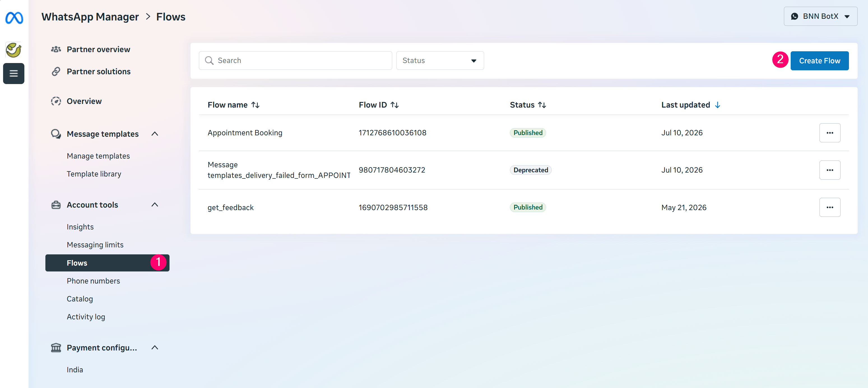Toggle the hamburger menu button
This screenshot has height=388, width=868.
[14, 73]
